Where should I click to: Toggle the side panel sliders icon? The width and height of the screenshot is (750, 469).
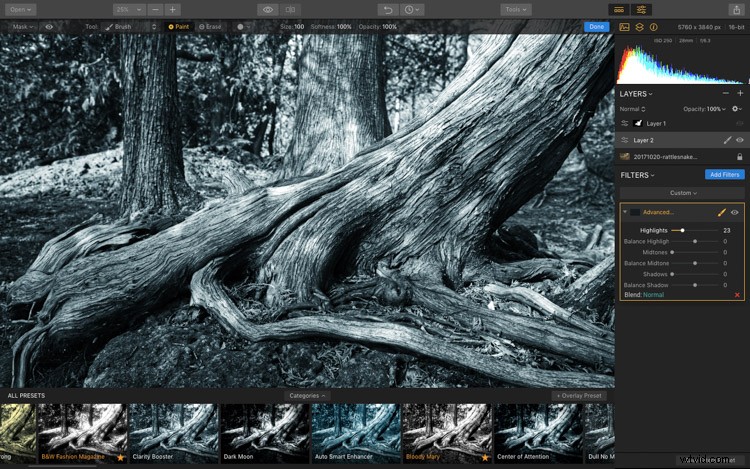point(641,10)
